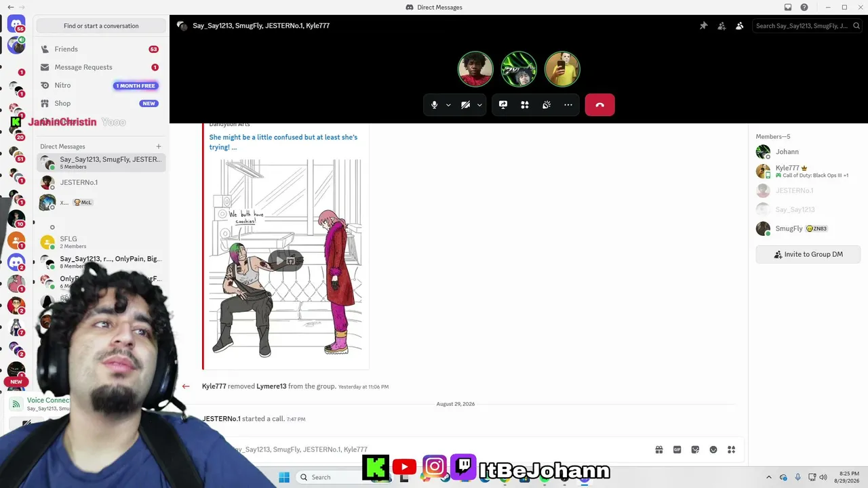The image size is (868, 488).
Task: Click the group DM title in header
Action: [261, 26]
